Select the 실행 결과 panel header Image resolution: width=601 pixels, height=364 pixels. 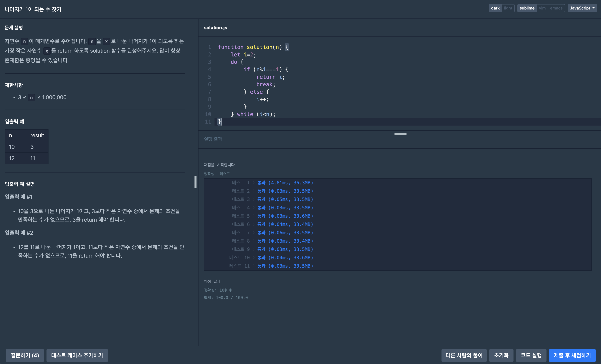click(x=213, y=139)
